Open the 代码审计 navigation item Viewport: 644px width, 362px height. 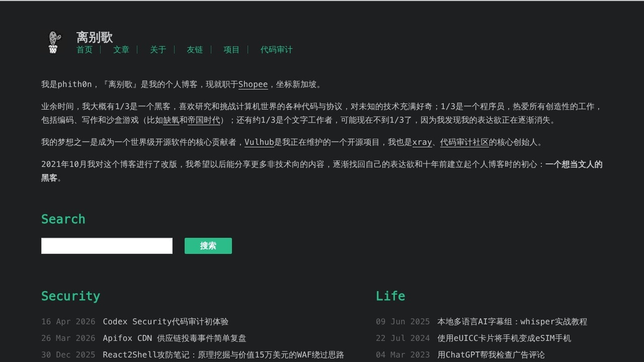[276, 49]
